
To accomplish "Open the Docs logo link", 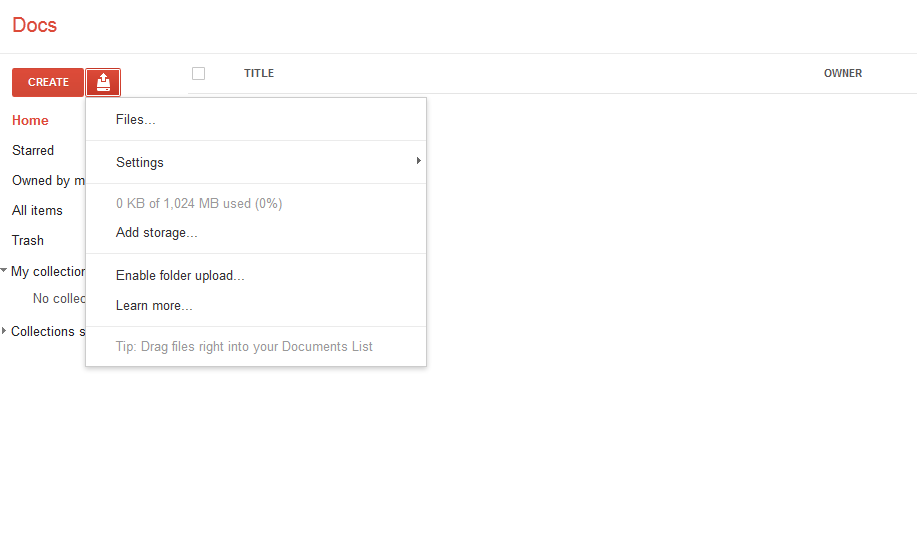I will [x=35, y=25].
